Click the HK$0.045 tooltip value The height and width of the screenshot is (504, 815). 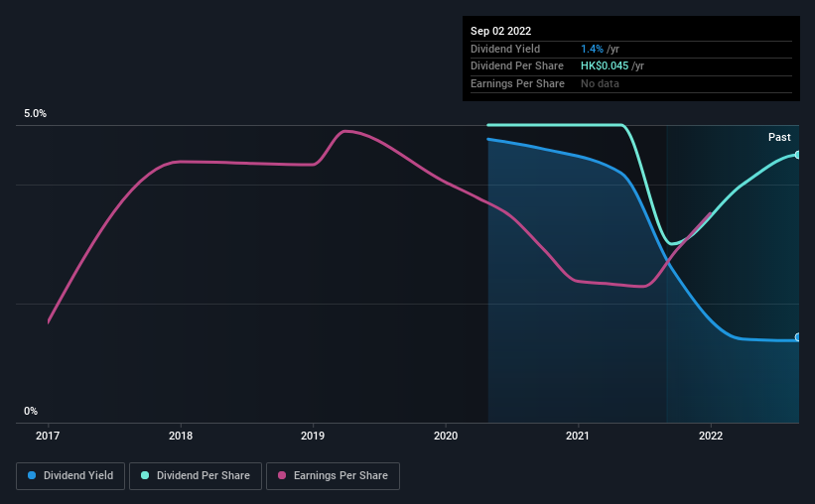(605, 66)
